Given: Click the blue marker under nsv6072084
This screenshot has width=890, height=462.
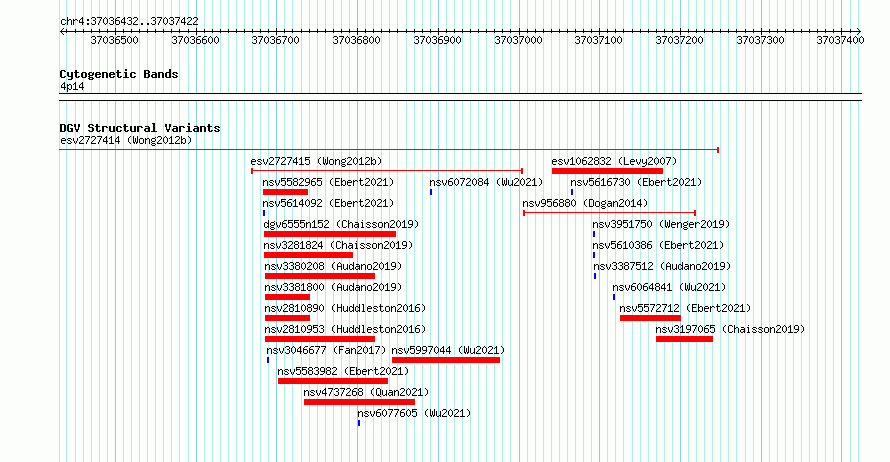Looking at the screenshot, I should coord(431,192).
